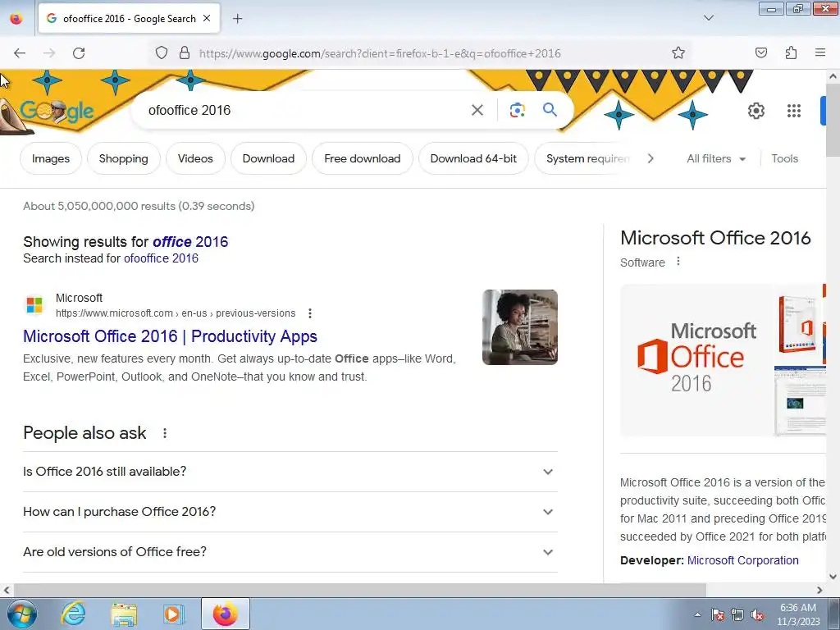Bookmark this page with the star icon

tap(678, 53)
